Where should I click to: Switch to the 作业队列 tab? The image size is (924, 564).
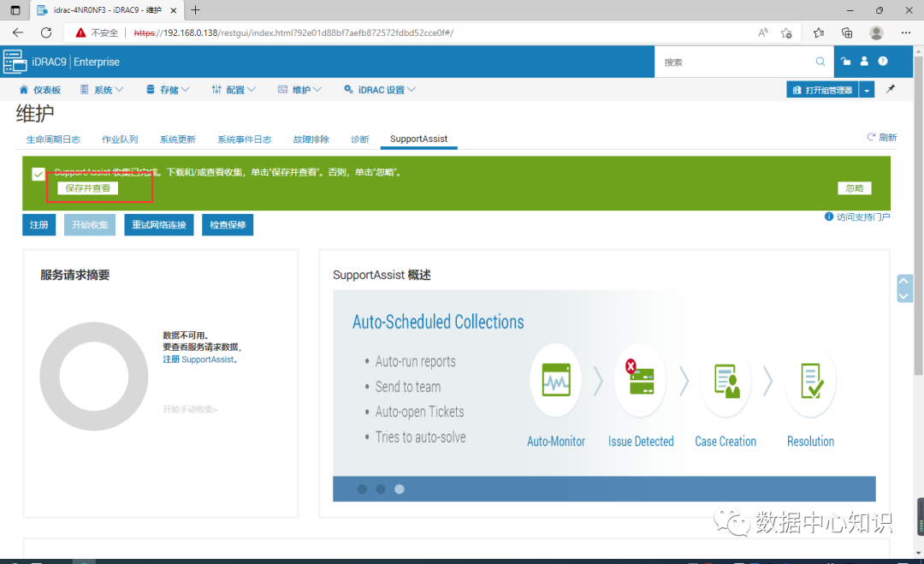pos(120,140)
